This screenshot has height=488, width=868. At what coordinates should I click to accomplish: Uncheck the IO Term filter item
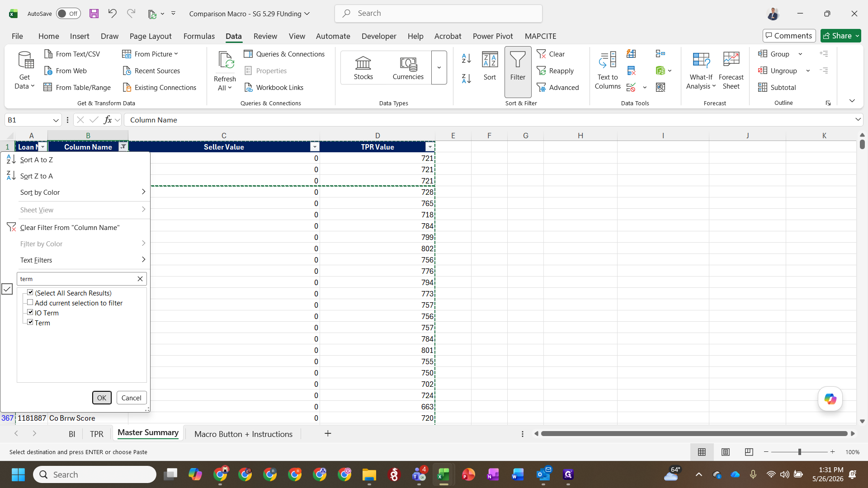pyautogui.click(x=30, y=312)
